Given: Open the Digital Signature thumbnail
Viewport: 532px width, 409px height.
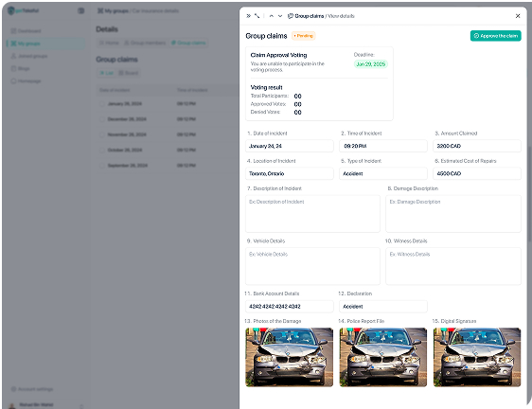Looking at the screenshot, I should 477,357.
